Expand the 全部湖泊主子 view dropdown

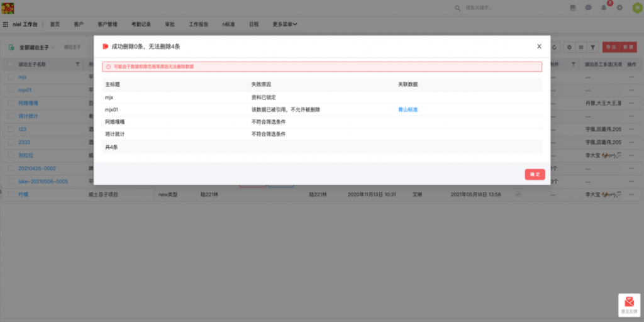37,47
